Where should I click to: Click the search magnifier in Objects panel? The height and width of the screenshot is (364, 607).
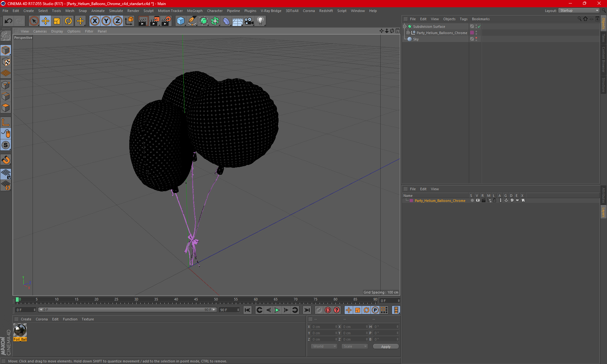coord(579,19)
